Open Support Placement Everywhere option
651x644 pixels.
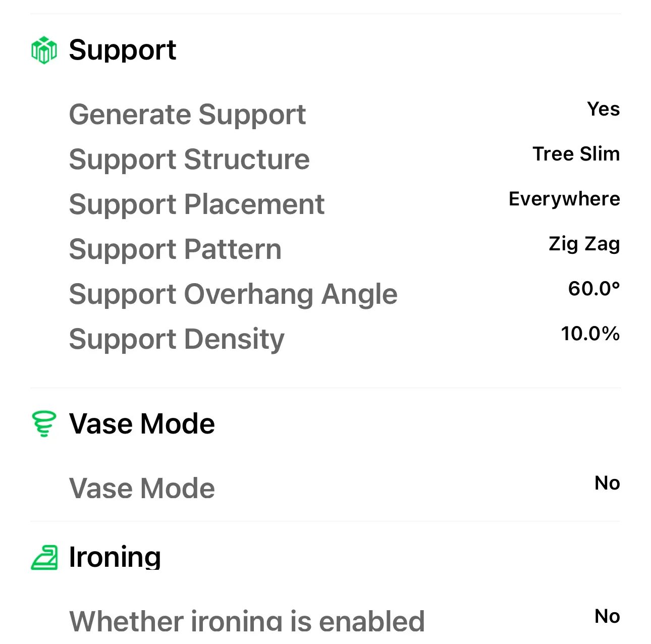(564, 199)
